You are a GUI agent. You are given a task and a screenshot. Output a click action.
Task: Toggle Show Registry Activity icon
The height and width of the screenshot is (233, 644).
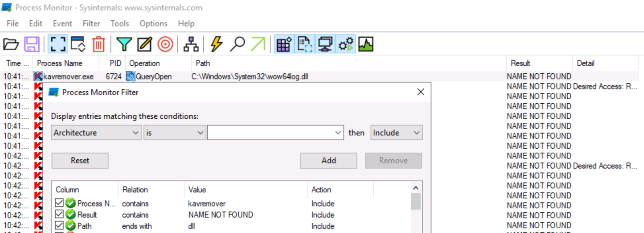click(x=284, y=44)
